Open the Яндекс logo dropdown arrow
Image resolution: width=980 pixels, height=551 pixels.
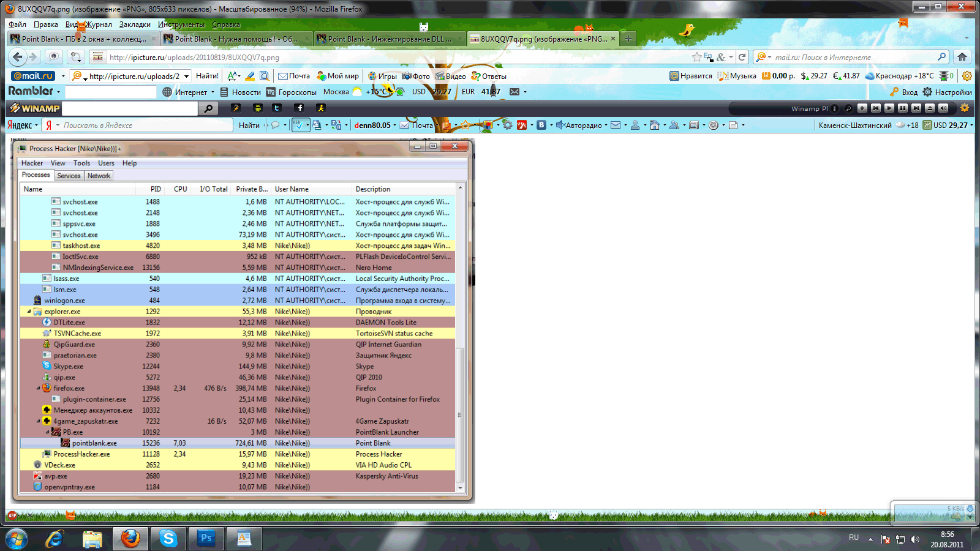click(x=36, y=125)
